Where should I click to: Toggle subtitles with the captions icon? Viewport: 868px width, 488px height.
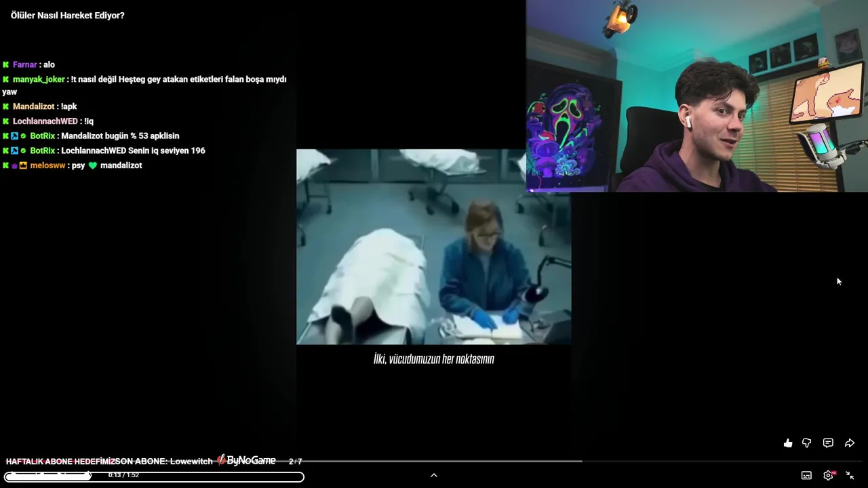tap(806, 475)
